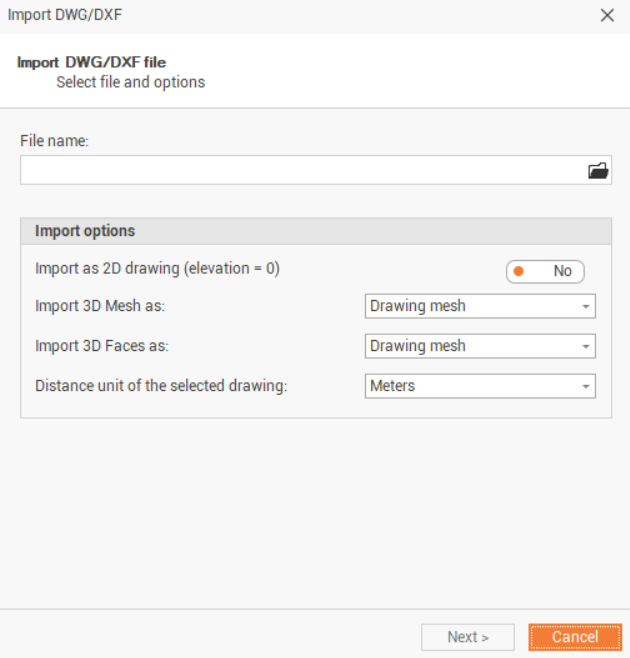Click the Import options section header
The height and width of the screenshot is (658, 630).
tap(85, 231)
